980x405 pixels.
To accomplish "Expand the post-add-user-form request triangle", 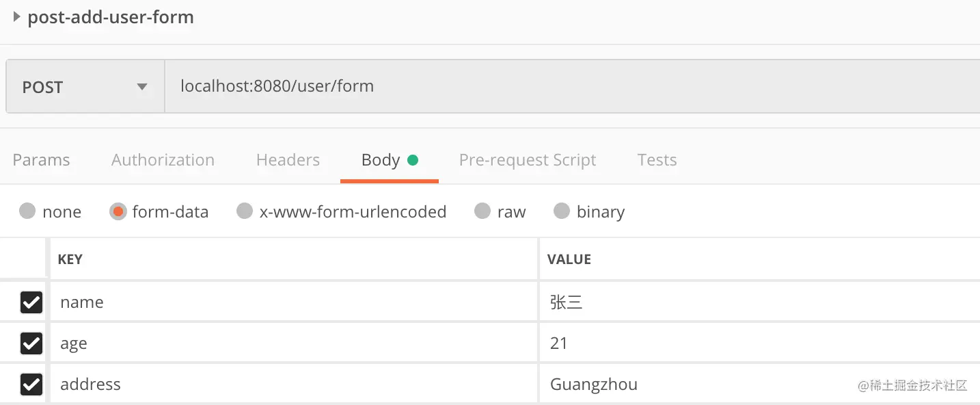I will (17, 17).
